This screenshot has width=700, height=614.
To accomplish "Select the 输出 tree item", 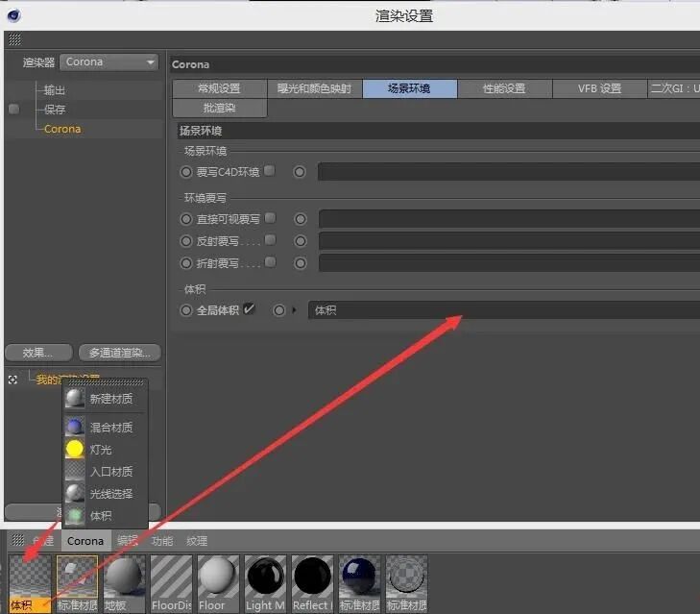I will [x=55, y=90].
